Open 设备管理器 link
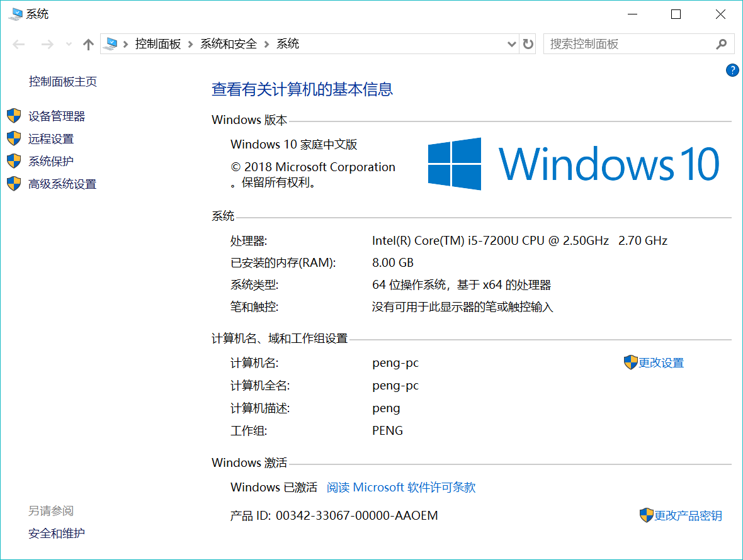 (x=57, y=116)
